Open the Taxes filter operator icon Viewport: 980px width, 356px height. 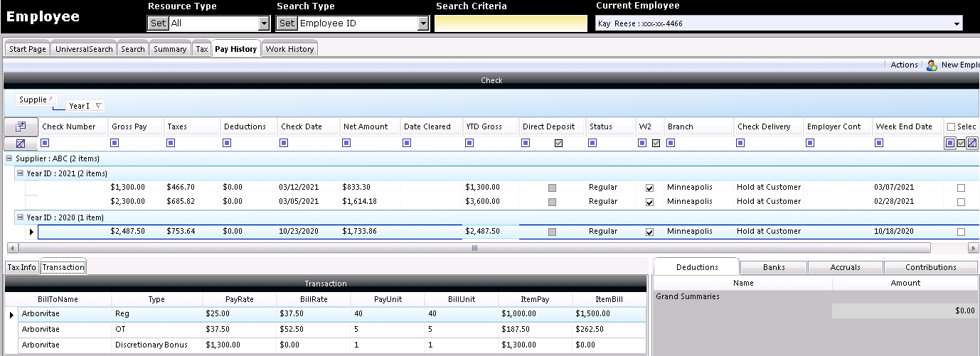171,143
